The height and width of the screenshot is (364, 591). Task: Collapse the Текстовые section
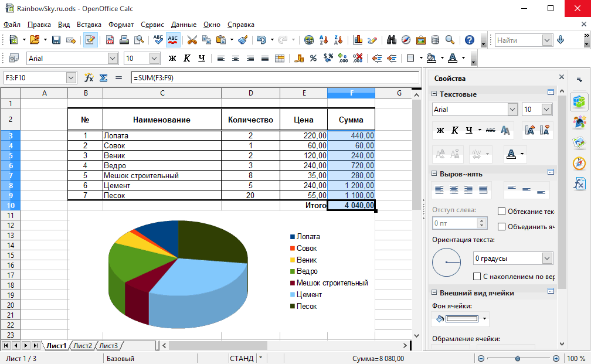click(x=434, y=94)
